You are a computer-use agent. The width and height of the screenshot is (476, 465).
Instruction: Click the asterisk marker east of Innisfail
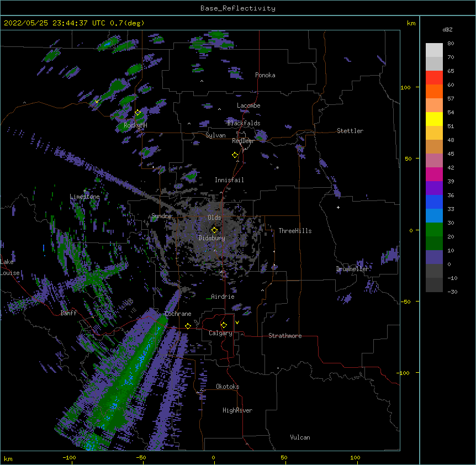277,167
